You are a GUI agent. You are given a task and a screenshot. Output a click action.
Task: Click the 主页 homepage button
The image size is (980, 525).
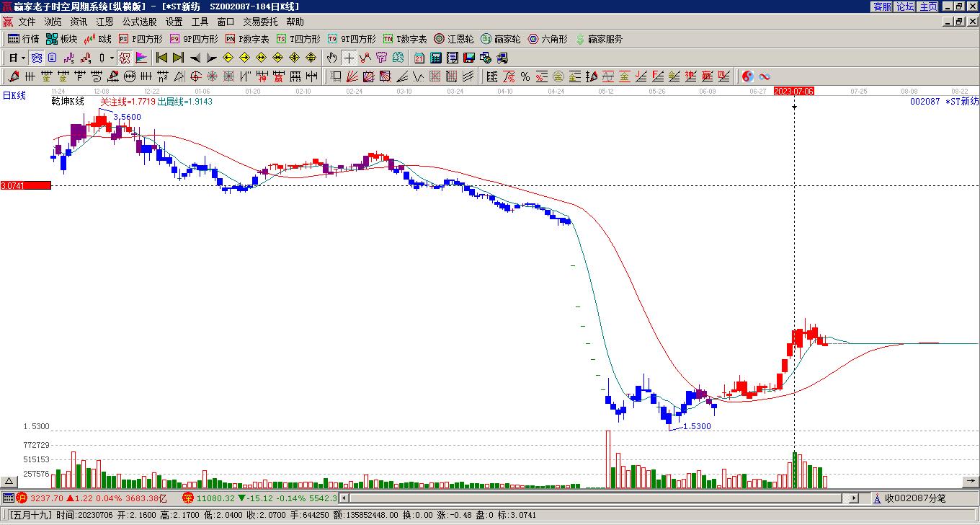tap(929, 6)
